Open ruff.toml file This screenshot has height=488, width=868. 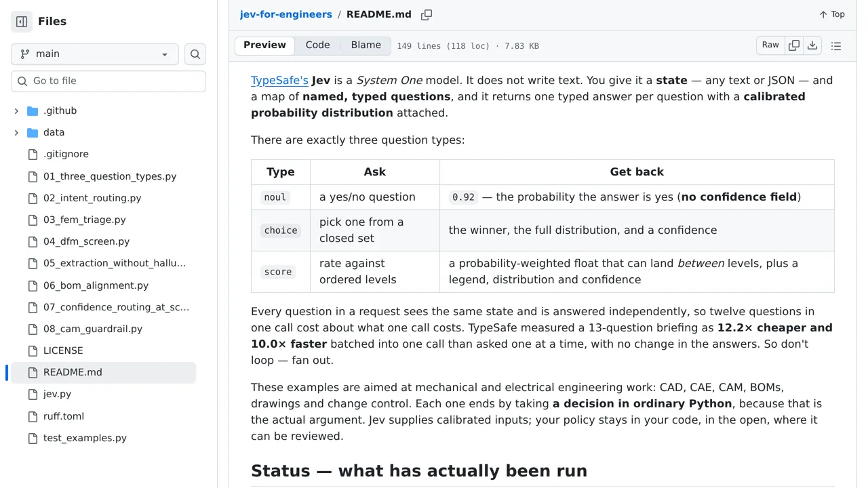point(64,416)
